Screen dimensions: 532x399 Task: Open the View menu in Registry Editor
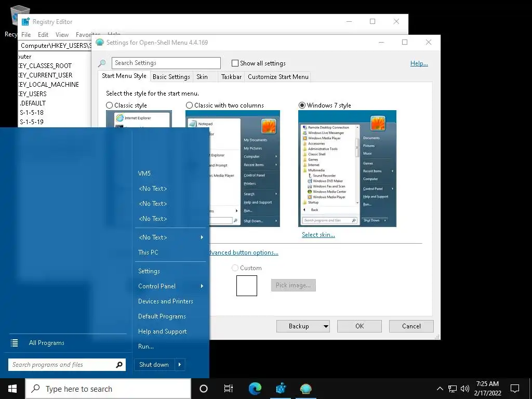tap(62, 35)
